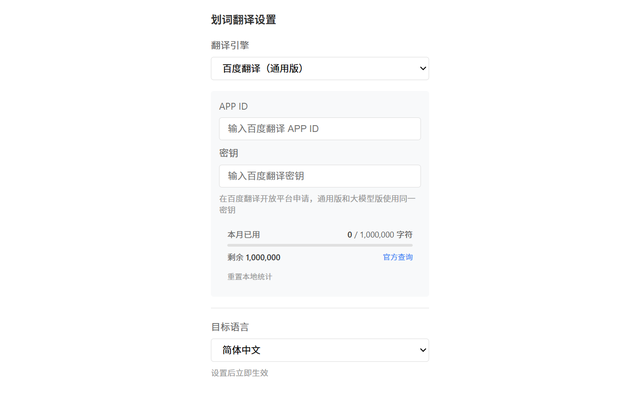
Task: Click the 翻译引擎 label
Action: [x=230, y=45]
